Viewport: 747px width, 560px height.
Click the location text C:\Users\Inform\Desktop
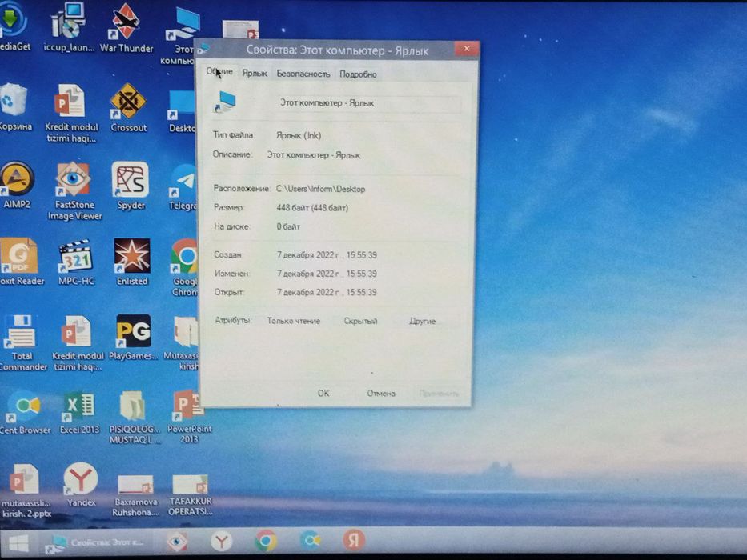pos(320,189)
